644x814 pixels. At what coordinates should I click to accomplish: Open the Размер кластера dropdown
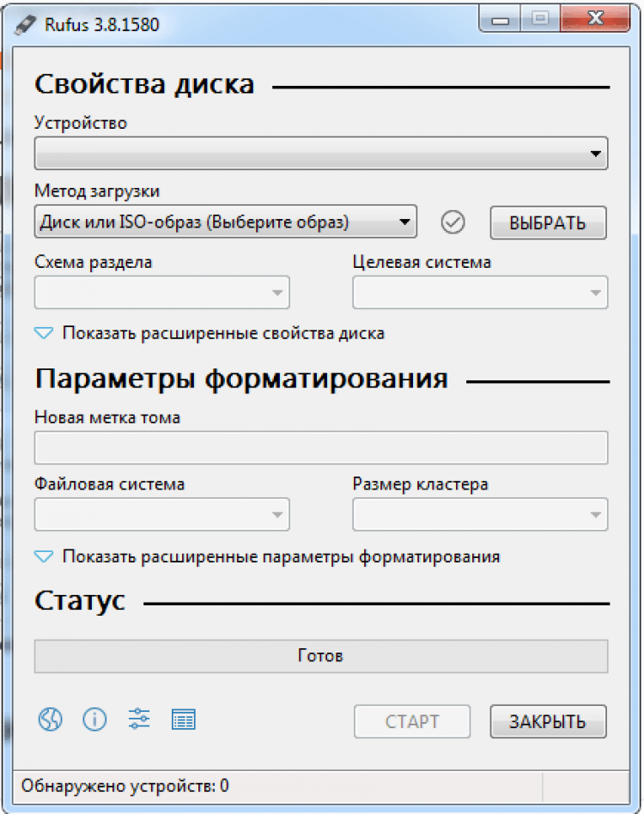click(480, 514)
